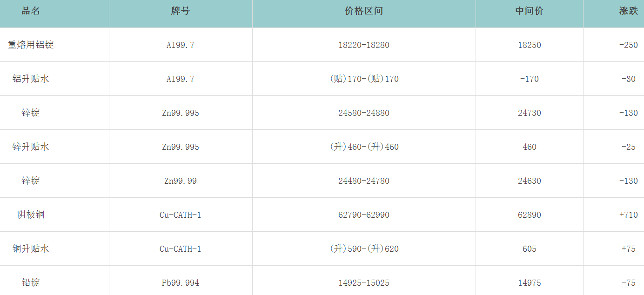Select price range 24580-24880
This screenshot has width=644, height=295.
pos(364,113)
